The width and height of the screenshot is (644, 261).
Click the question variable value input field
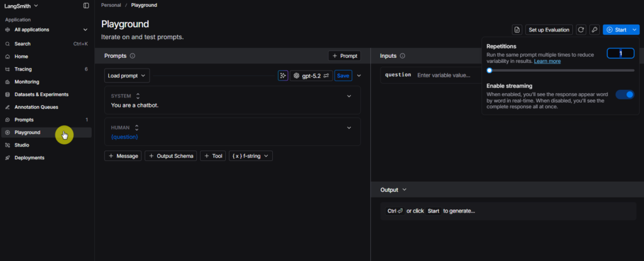443,75
